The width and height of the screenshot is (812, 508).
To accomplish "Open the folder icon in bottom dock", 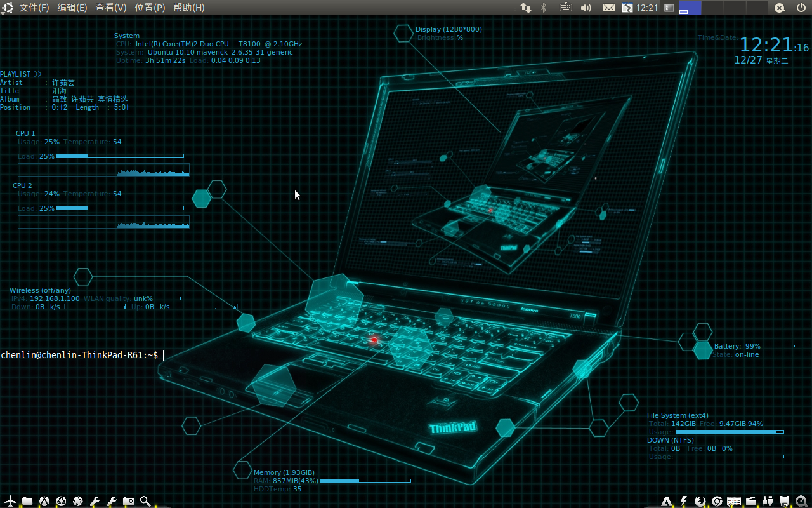I will coord(27,501).
